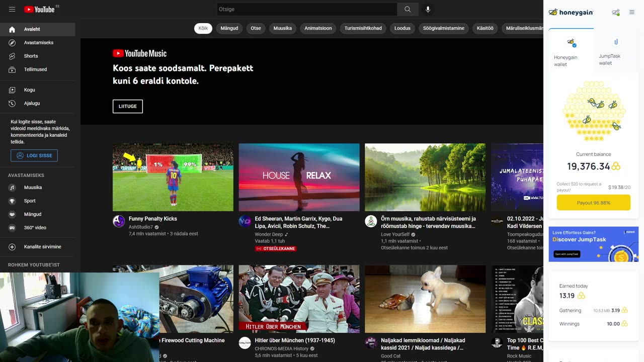Open the CHRONOS-MEDIA History channel avatar
Viewport: 644px width, 362px height.
[x=245, y=343]
